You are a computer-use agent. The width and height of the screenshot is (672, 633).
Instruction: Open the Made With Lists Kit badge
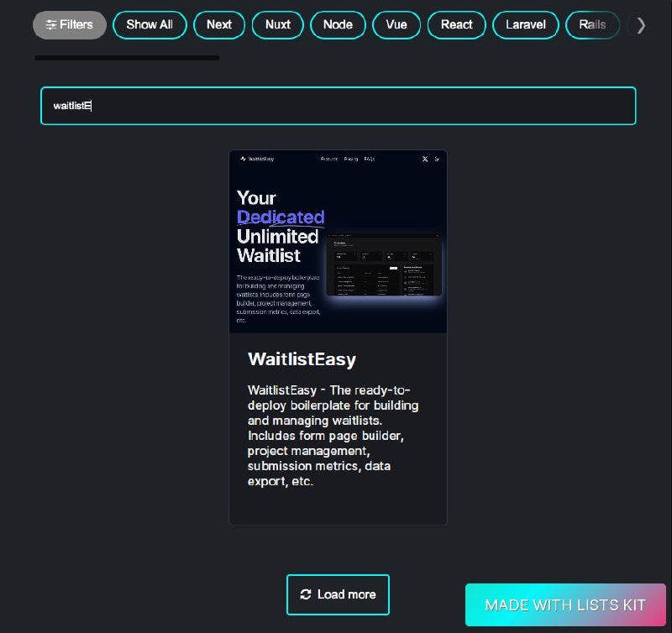pyautogui.click(x=565, y=604)
